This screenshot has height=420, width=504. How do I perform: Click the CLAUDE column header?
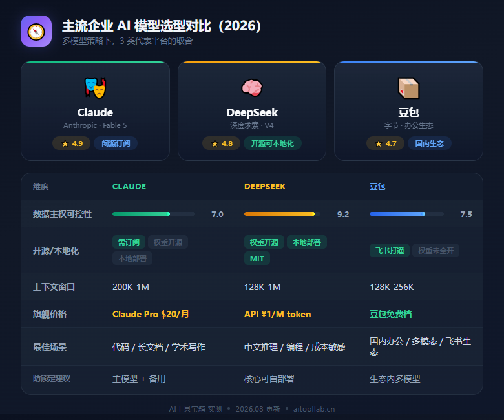[x=129, y=186]
